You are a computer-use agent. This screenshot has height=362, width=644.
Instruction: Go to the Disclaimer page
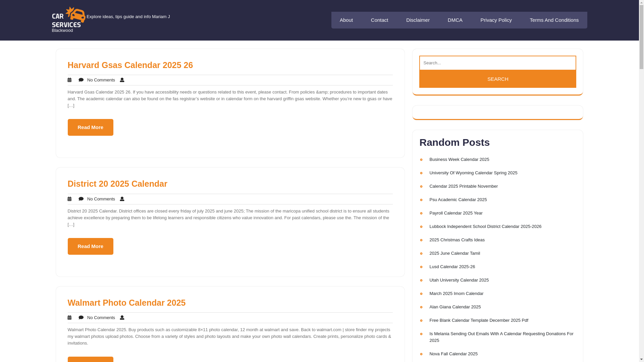(x=418, y=20)
